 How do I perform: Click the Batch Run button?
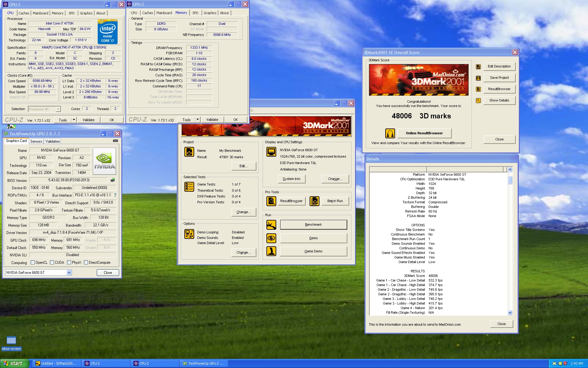(335, 201)
